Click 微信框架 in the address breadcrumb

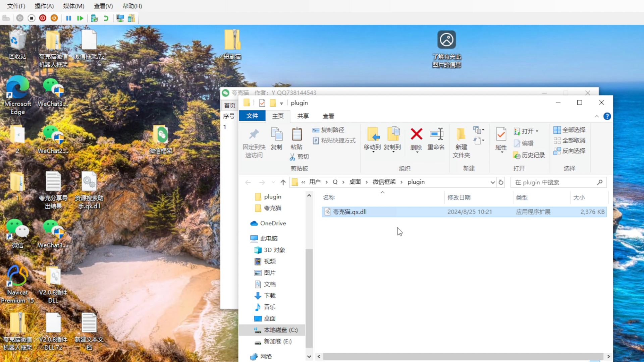pyautogui.click(x=384, y=182)
